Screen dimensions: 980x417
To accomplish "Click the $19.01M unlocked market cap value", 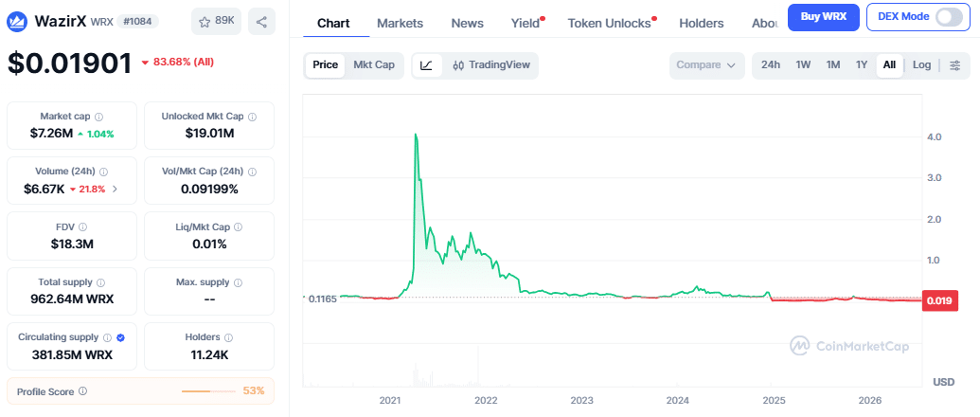I will (209, 134).
